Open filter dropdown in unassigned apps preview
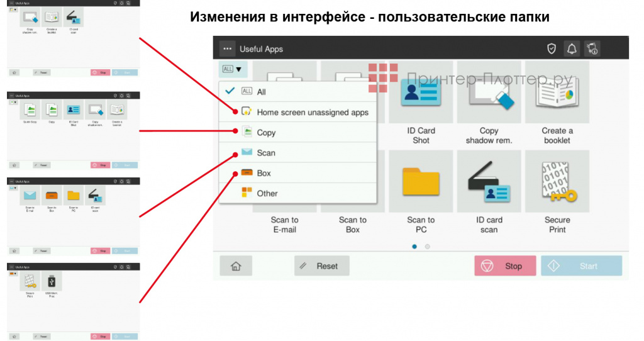This screenshot has height=341, width=644. tap(13, 9)
